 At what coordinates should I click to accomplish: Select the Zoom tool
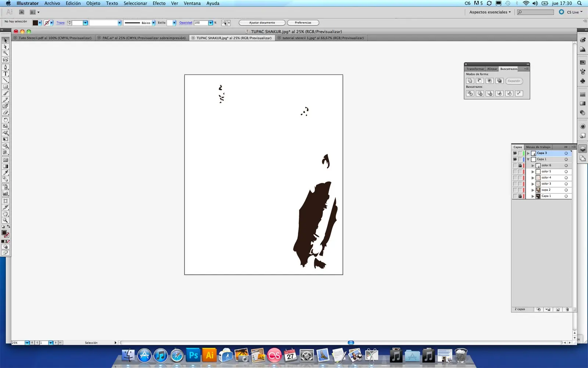[6, 220]
